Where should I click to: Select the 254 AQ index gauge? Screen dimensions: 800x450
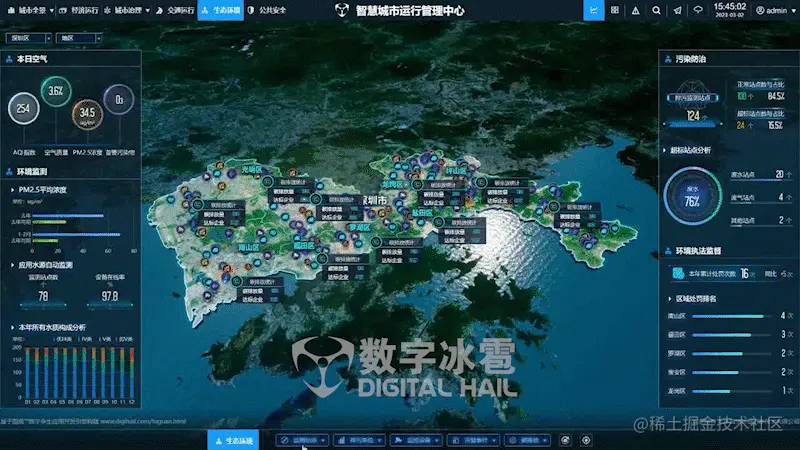point(23,108)
